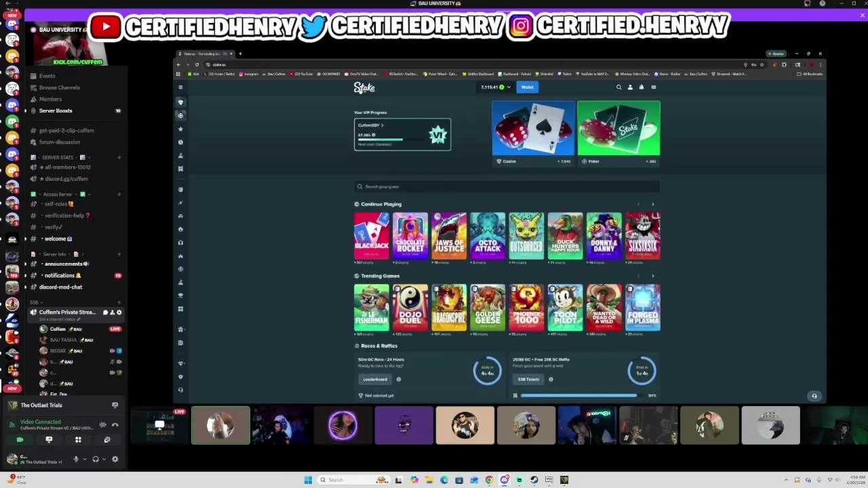This screenshot has height=488, width=868.
Task: Open the Blackjack game tile
Action: pos(372,236)
